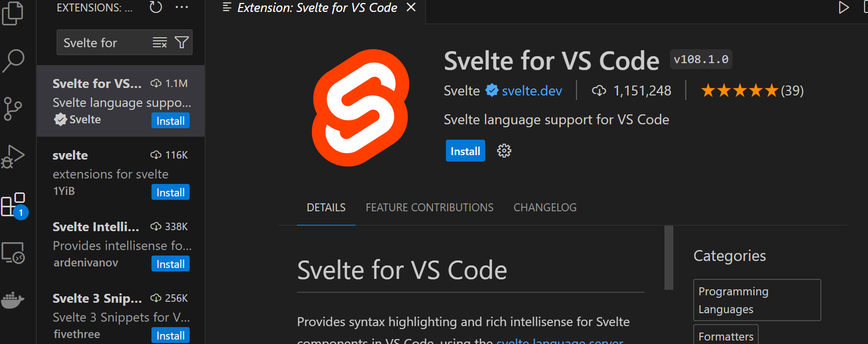Open the Docker view
The width and height of the screenshot is (868, 344).
13,300
